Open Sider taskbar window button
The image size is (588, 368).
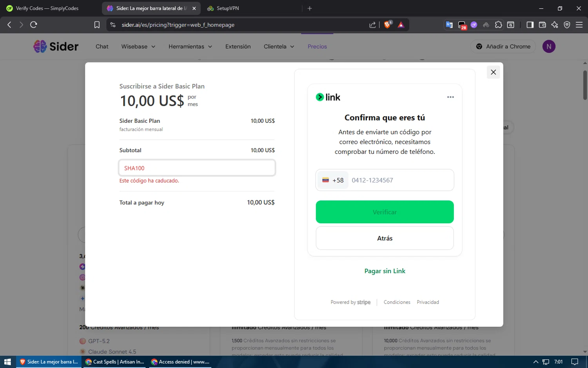[x=49, y=362]
